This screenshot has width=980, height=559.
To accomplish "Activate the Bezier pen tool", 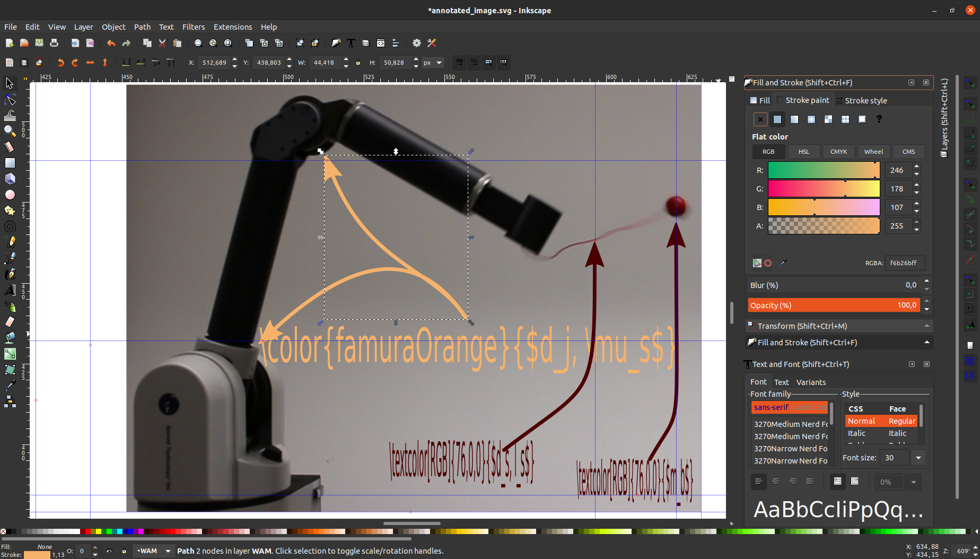I will tap(10, 258).
